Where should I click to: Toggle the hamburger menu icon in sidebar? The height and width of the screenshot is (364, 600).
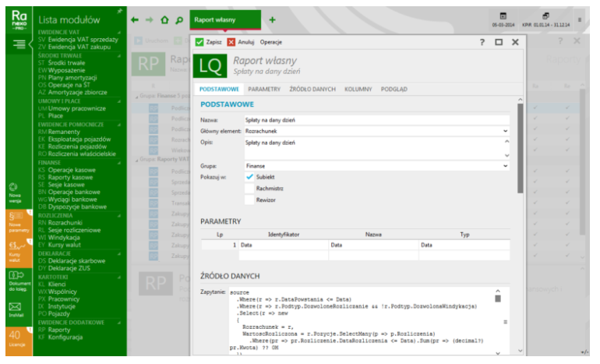tap(19, 44)
